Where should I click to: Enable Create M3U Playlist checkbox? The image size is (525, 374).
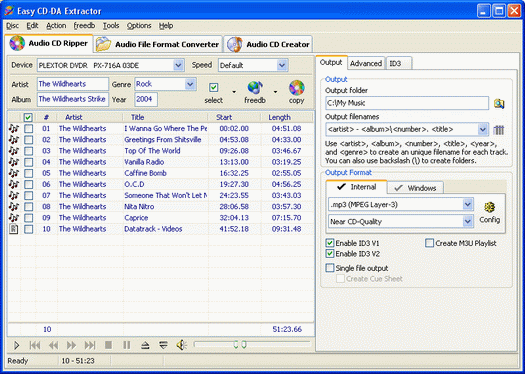click(x=430, y=243)
